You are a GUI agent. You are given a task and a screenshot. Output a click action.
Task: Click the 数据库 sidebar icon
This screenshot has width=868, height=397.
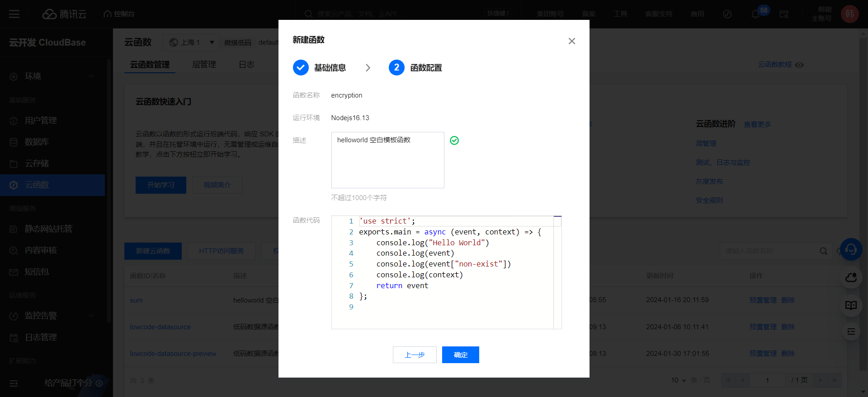[14, 142]
